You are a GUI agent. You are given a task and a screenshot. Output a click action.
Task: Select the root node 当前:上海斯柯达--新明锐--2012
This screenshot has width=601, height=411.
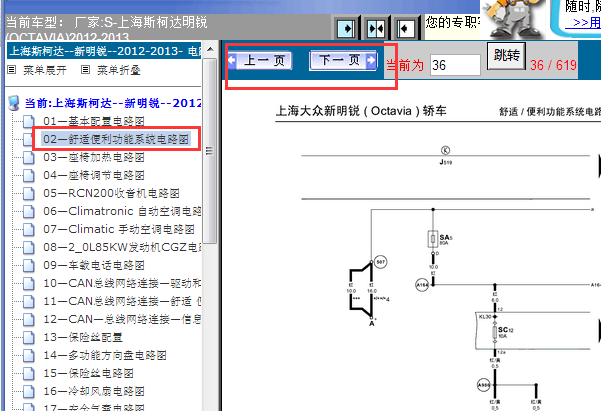[x=113, y=103]
